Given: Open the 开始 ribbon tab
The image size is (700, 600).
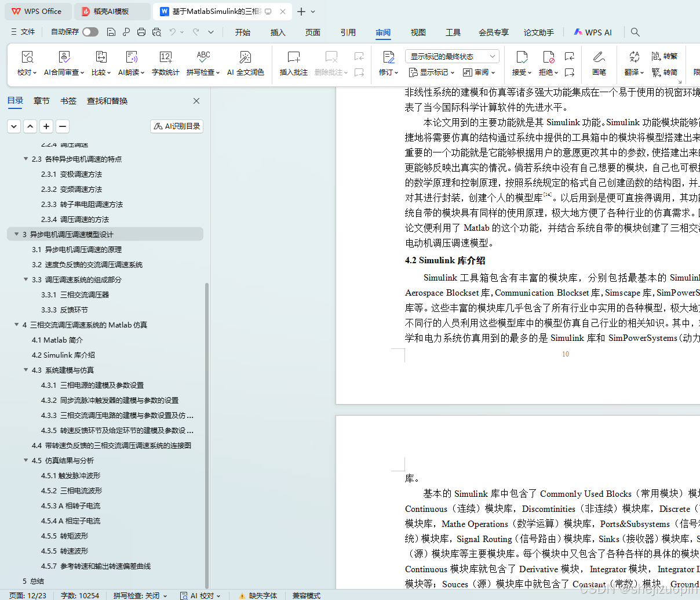Looking at the screenshot, I should 243,32.
